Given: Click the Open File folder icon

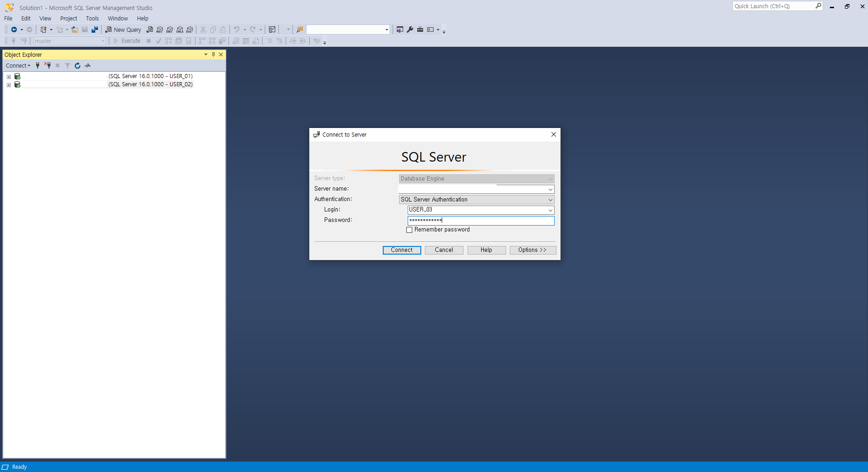Looking at the screenshot, I should (x=75, y=29).
